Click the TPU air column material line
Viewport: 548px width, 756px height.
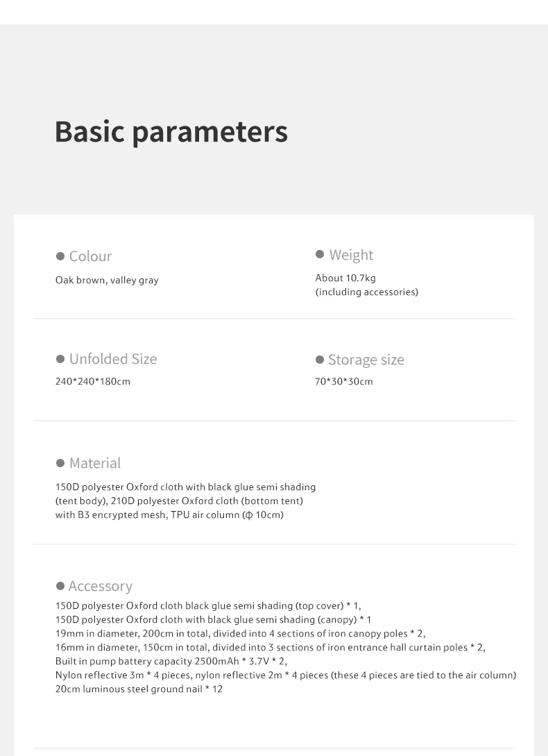click(x=169, y=515)
